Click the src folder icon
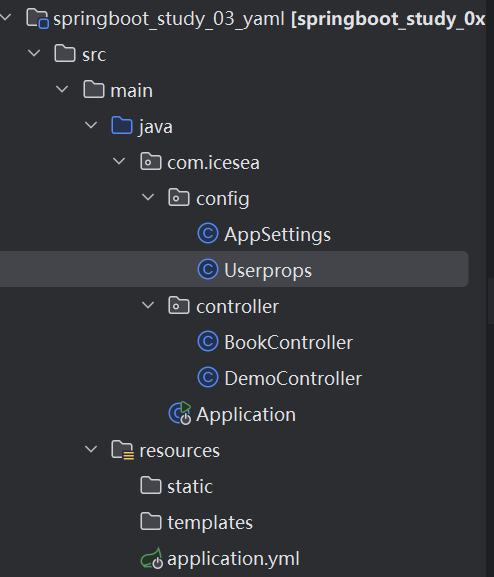Screen dimensions: 494x577 pos(65,54)
